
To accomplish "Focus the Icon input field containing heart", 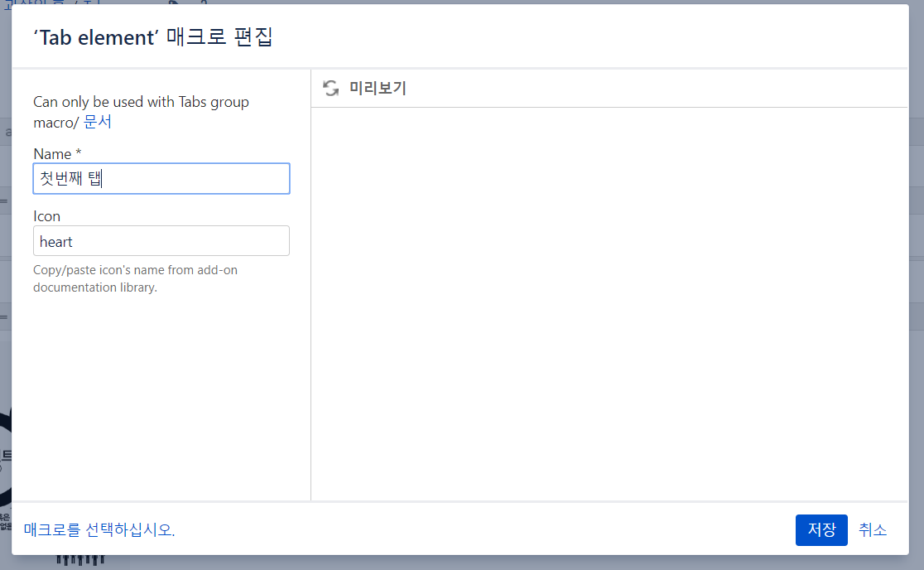I will [x=161, y=241].
